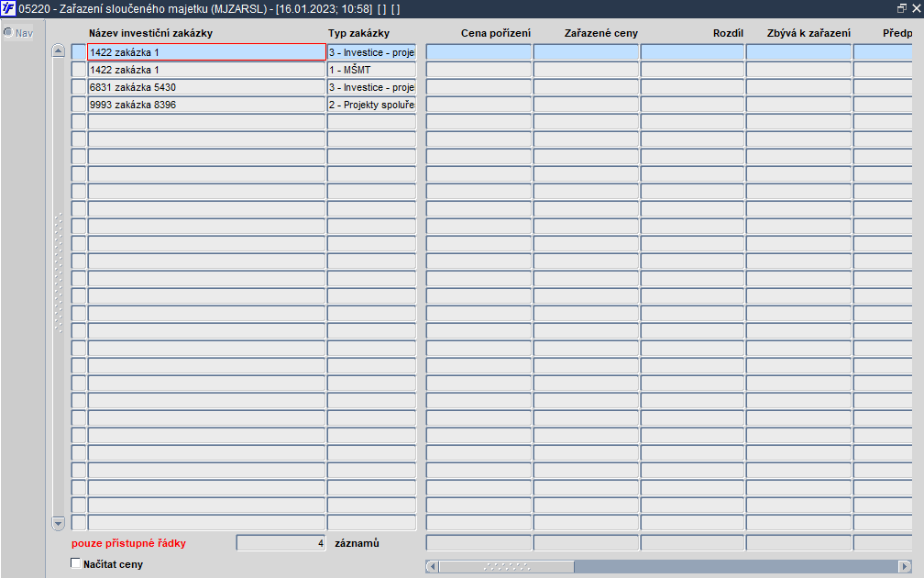Click the 'Název investiční zakázky' column header
The image size is (924, 578).
[151, 33]
